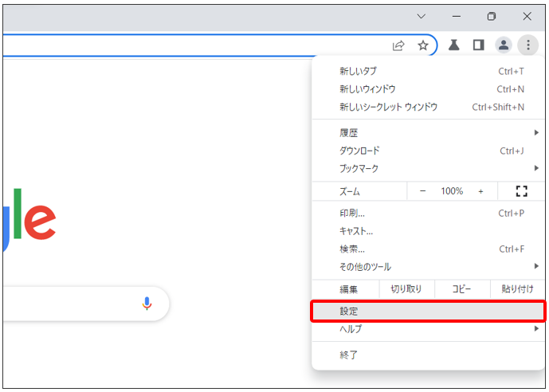Toggle fullscreen mode icon in zoom row
This screenshot has width=549, height=392.
click(521, 191)
